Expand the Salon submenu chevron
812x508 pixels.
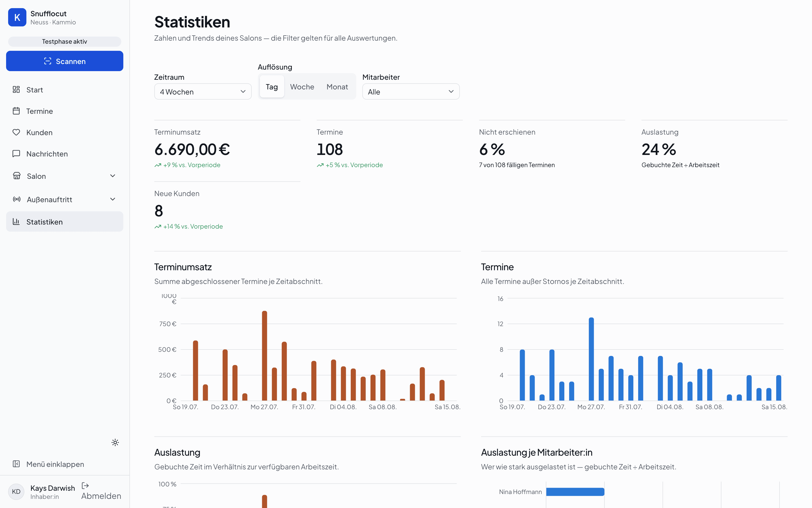(x=113, y=176)
